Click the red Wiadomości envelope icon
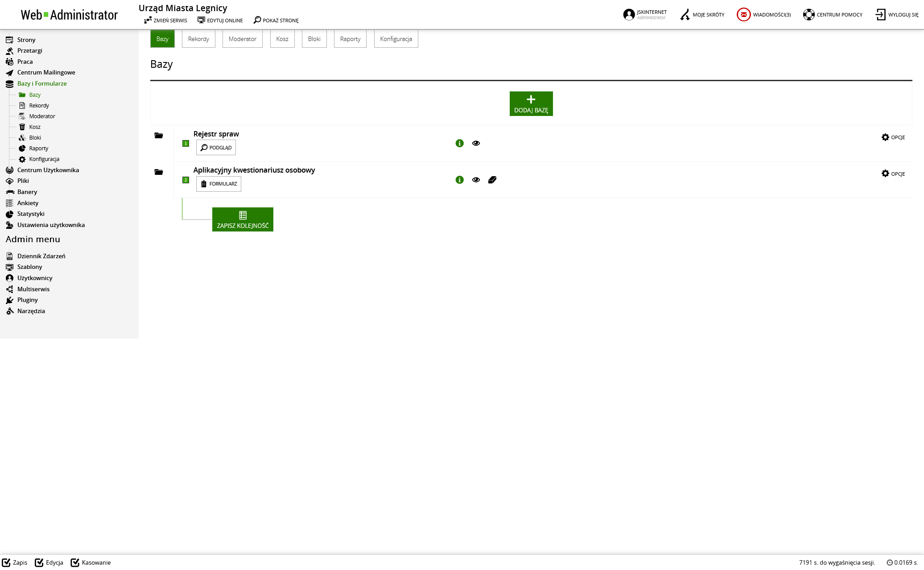Viewport: 924px width, 570px height. click(743, 15)
